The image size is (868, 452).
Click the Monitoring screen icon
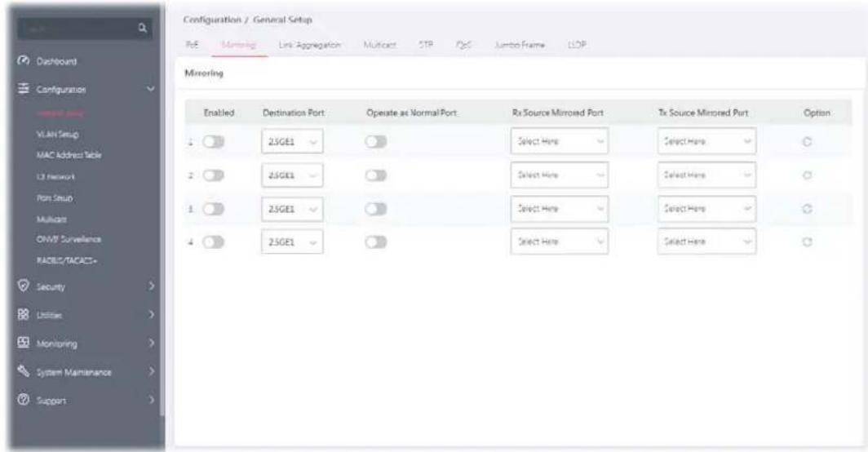pyautogui.click(x=24, y=343)
